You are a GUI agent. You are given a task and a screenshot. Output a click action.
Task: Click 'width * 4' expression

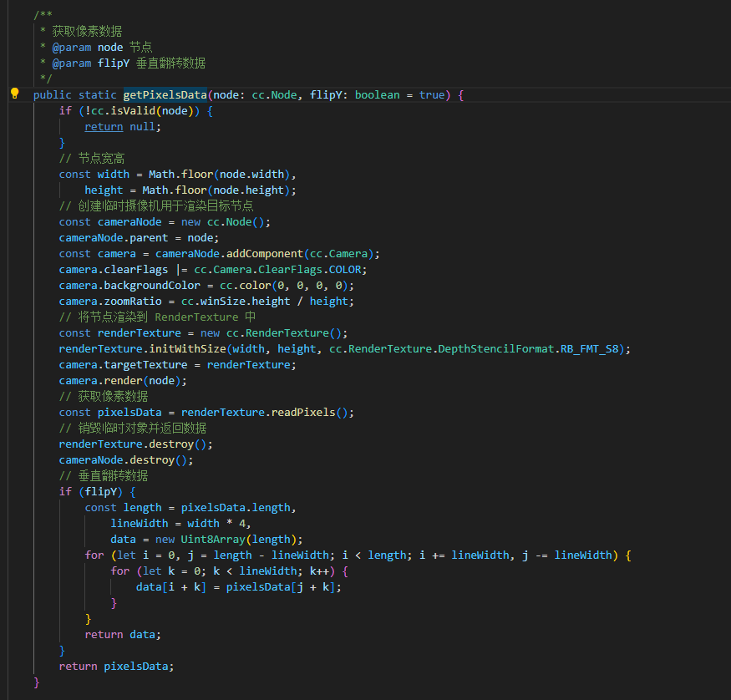pyautogui.click(x=216, y=523)
